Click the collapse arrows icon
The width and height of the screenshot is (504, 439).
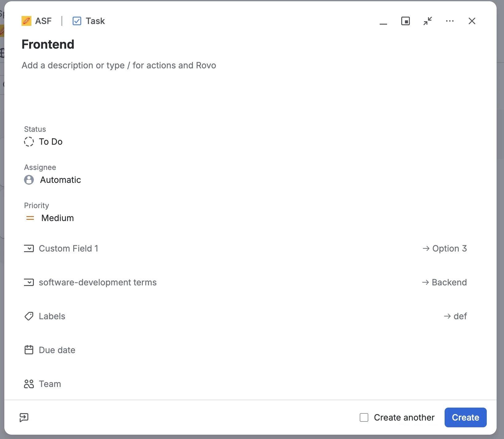click(x=428, y=21)
